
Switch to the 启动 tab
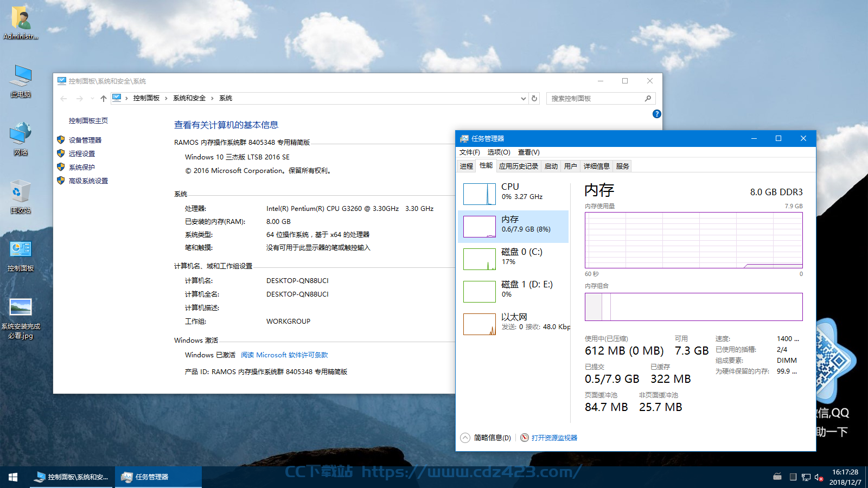(551, 166)
